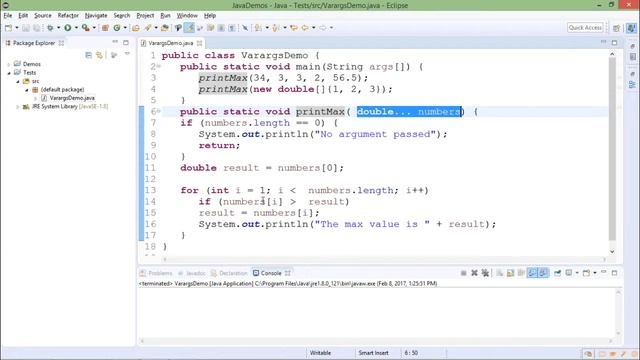Open the Source menu
The image size is (640, 360).
pyautogui.click(x=43, y=16)
